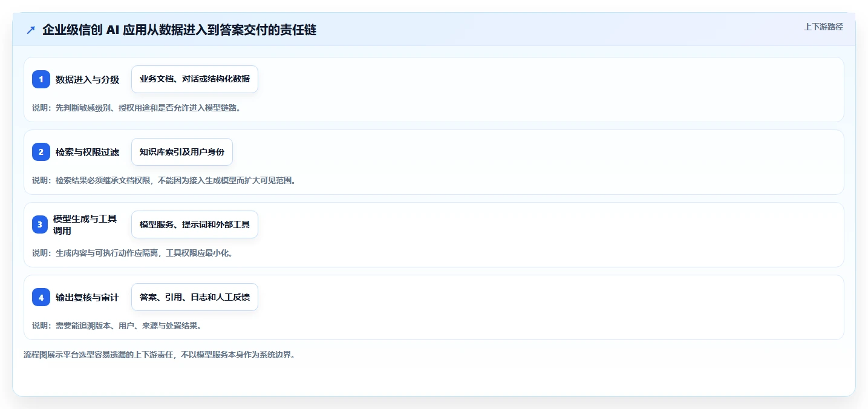Click the 输出复核与审计 step heading
868x409 pixels.
point(88,297)
